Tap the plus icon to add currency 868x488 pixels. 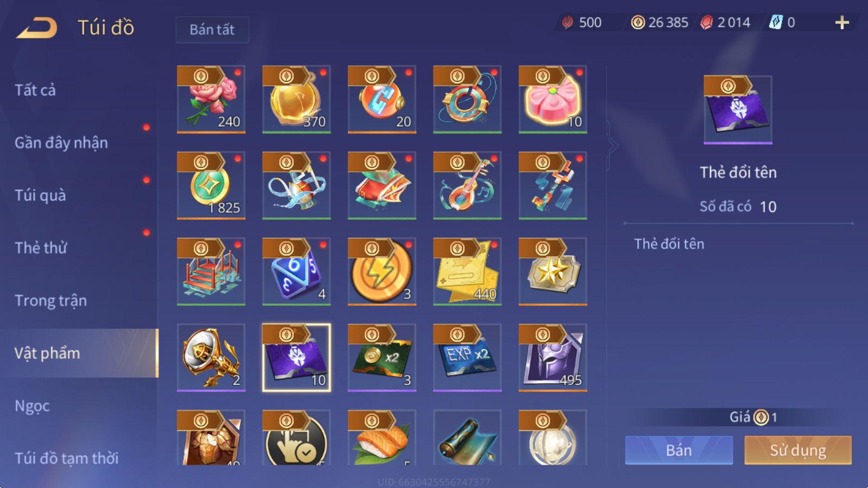click(842, 23)
